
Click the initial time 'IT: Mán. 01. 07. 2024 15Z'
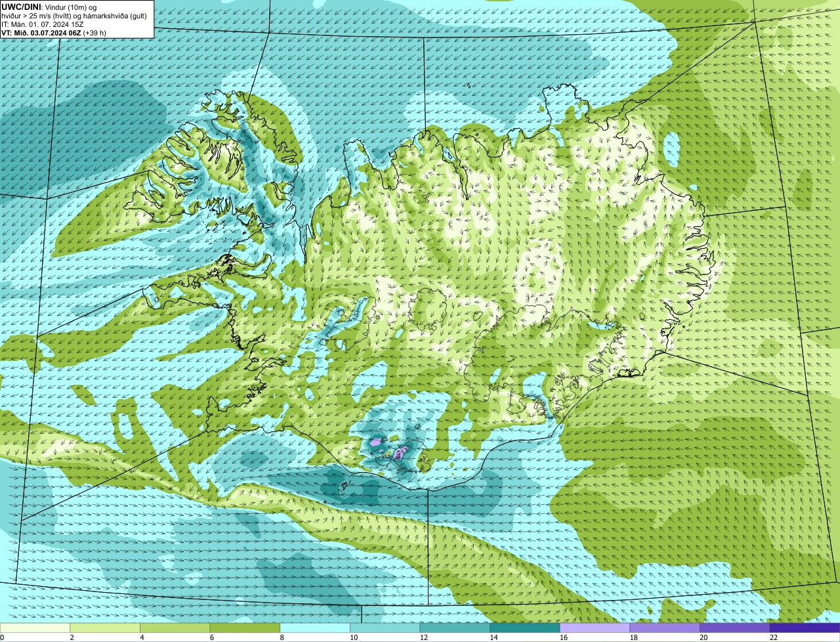point(42,24)
